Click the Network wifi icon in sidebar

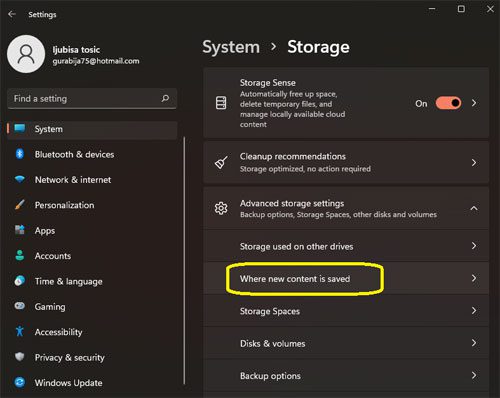coord(20,179)
